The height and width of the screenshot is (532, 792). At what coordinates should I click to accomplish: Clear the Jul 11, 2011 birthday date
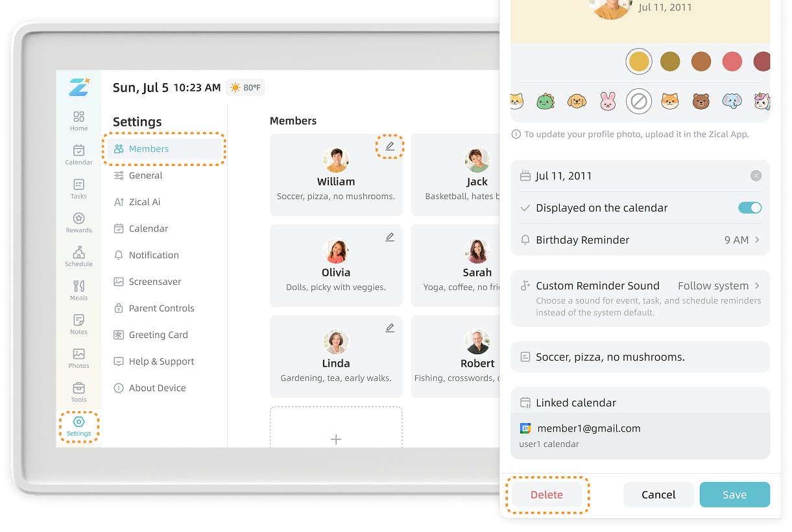pyautogui.click(x=756, y=176)
